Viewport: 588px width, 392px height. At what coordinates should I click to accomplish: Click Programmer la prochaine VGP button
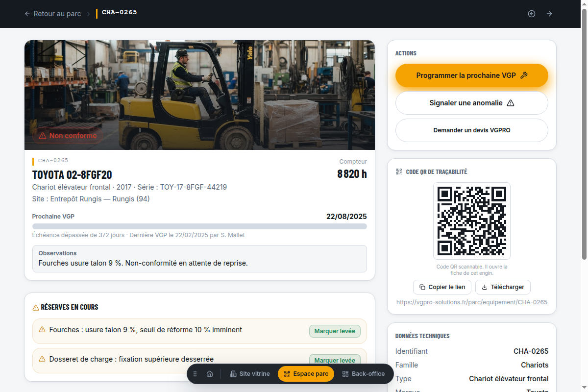[x=471, y=75]
